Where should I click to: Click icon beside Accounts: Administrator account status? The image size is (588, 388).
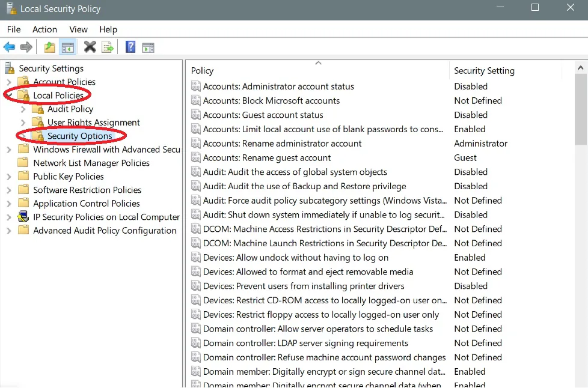coord(196,86)
